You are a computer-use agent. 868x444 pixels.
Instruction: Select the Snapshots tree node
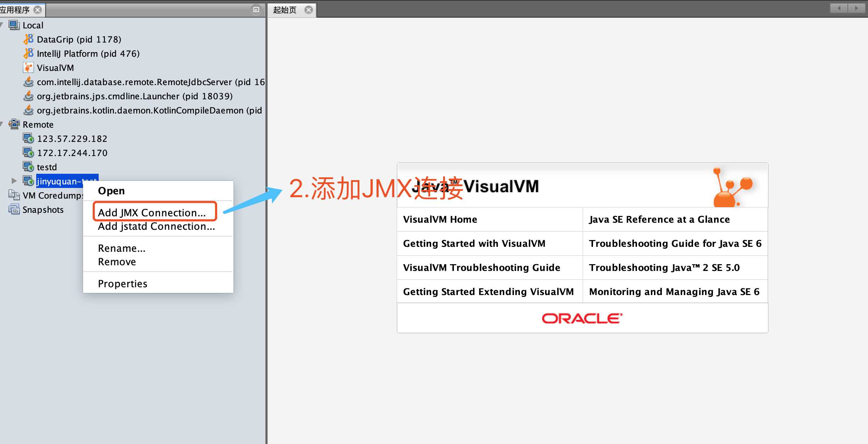43,210
